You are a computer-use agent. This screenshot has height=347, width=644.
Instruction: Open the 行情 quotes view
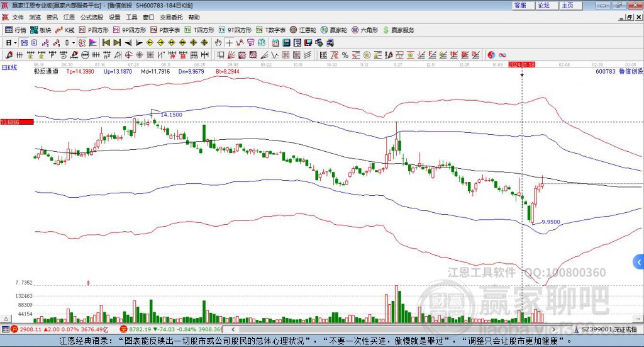[x=16, y=30]
